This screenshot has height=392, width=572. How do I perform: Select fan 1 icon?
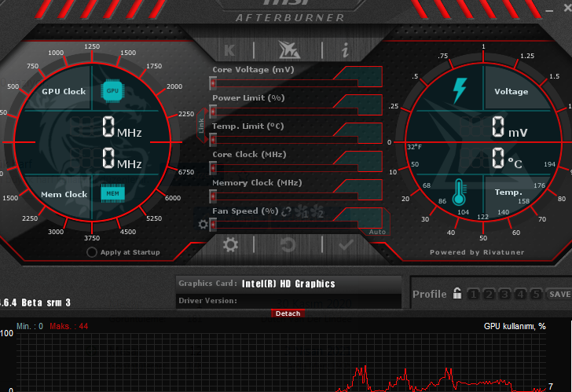tap(302, 211)
